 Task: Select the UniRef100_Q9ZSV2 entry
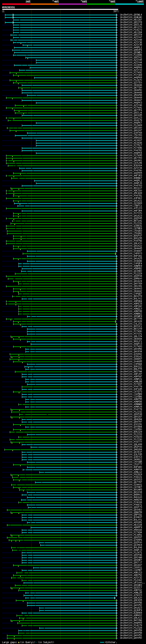click(x=131, y=58)
